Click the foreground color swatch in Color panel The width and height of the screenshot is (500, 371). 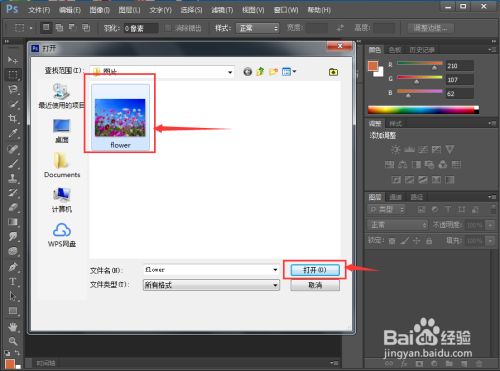click(373, 66)
